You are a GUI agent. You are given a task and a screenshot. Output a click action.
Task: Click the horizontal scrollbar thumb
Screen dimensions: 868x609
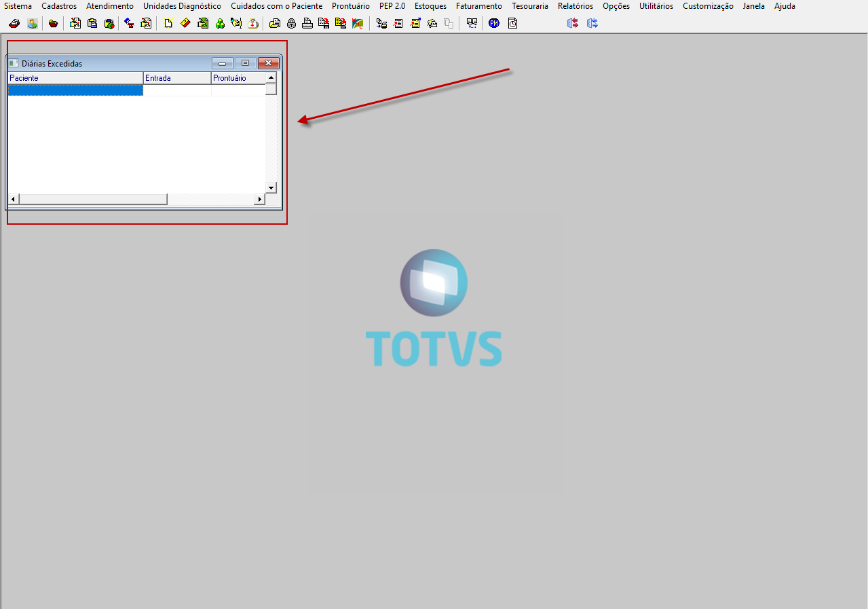93,199
